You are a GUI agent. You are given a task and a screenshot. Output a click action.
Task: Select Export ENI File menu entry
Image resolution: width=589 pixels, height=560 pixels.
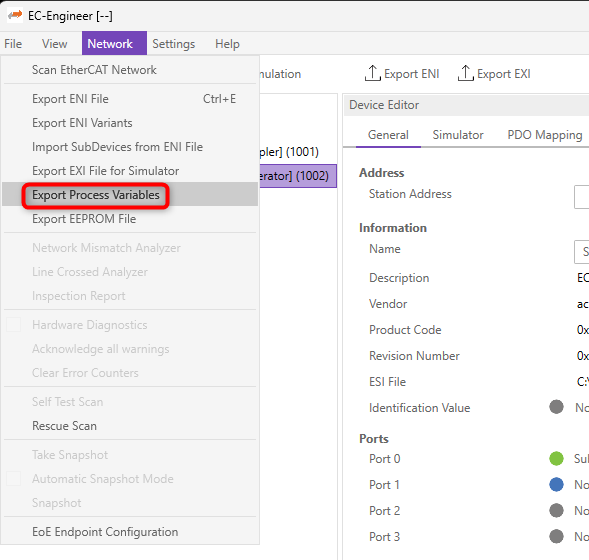130,99
